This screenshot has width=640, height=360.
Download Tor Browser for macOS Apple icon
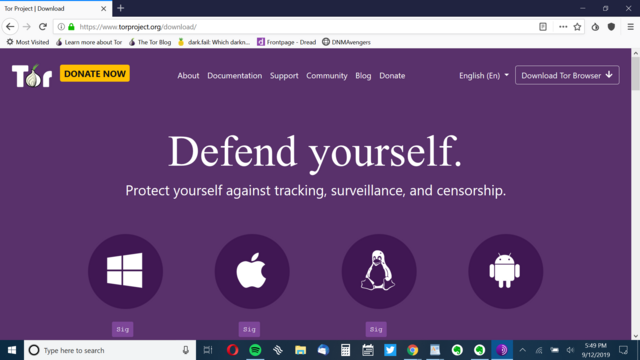(x=252, y=271)
